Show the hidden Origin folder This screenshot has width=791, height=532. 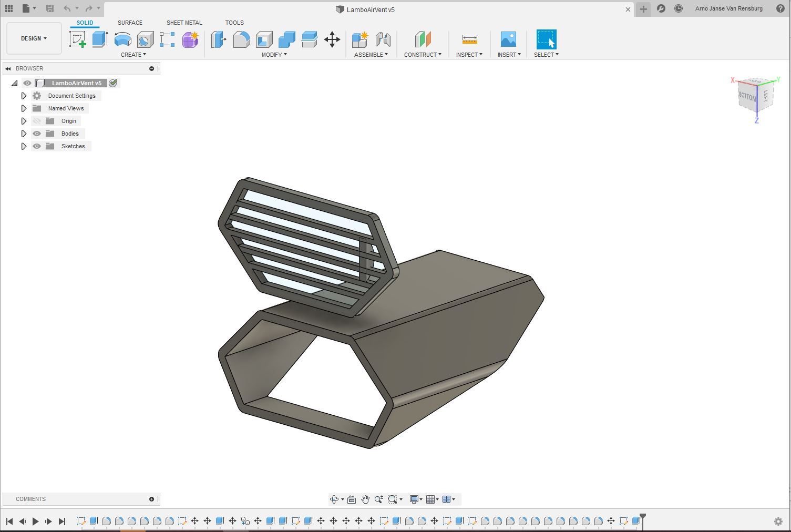(x=37, y=121)
